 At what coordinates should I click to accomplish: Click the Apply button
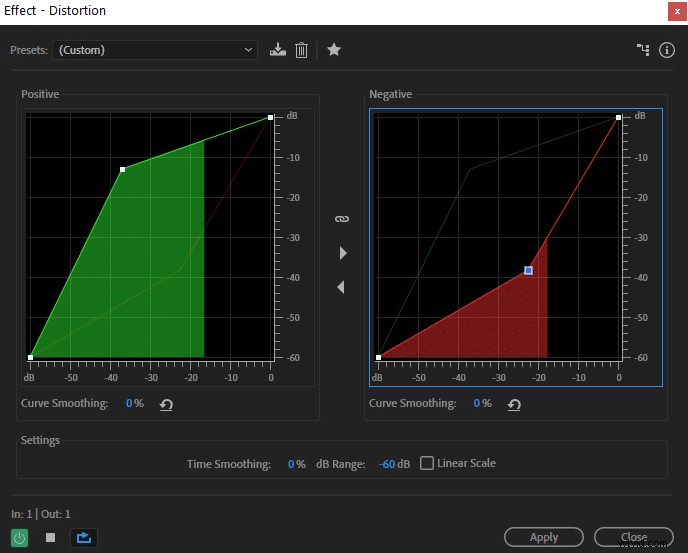[543, 537]
